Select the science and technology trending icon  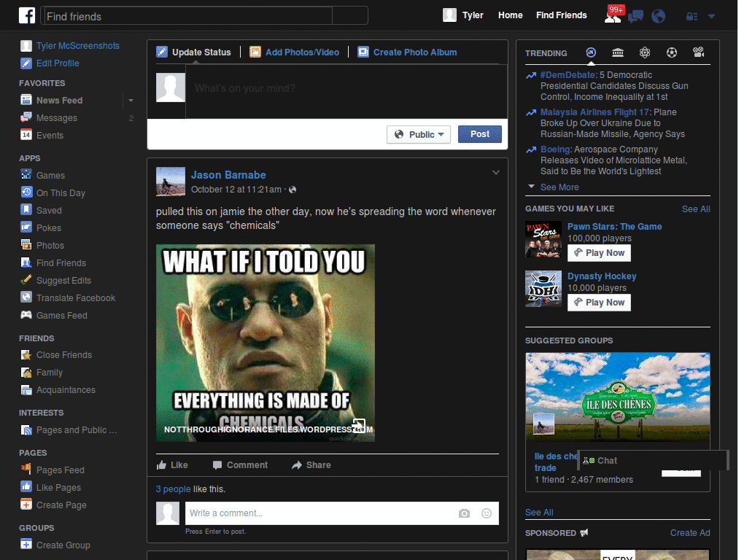(x=645, y=52)
